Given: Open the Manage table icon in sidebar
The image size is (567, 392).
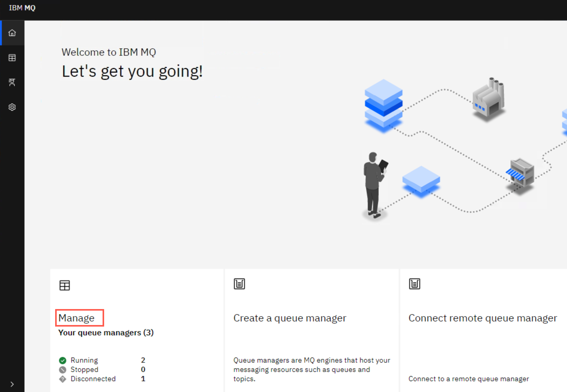Looking at the screenshot, I should click(12, 58).
